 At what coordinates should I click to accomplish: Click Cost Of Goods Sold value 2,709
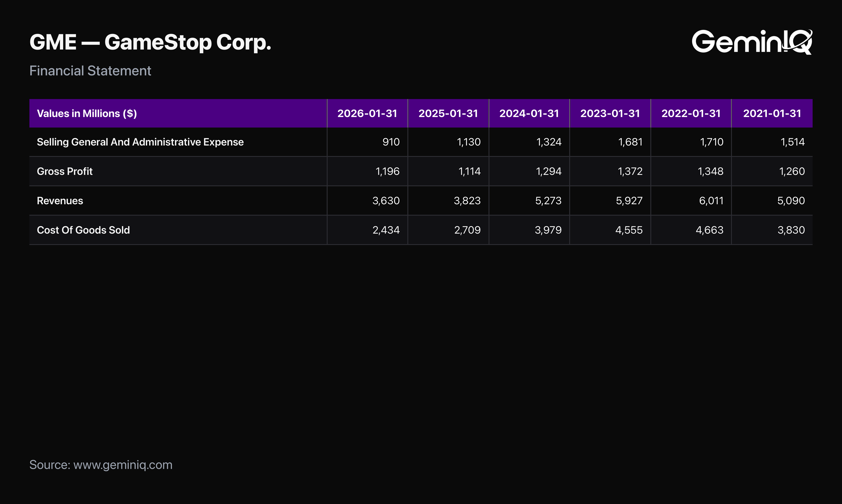pos(467,230)
